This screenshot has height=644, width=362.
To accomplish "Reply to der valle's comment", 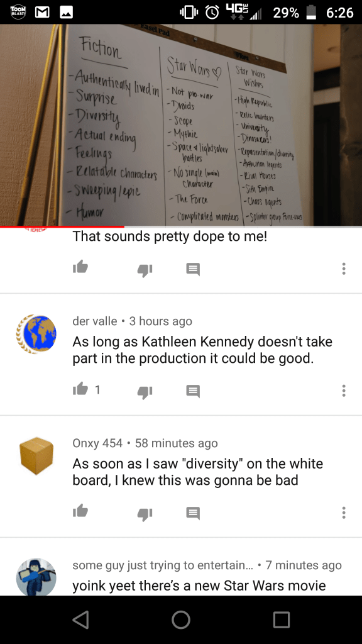I will (193, 391).
